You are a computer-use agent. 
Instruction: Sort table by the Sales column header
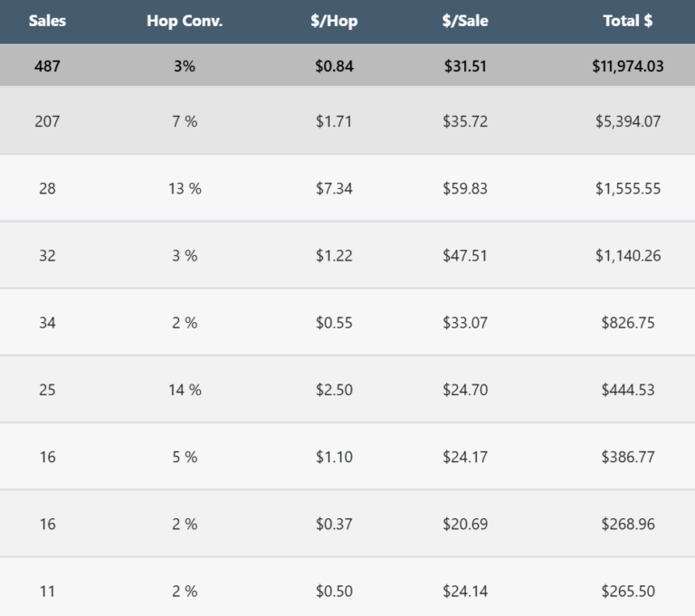[x=47, y=21]
